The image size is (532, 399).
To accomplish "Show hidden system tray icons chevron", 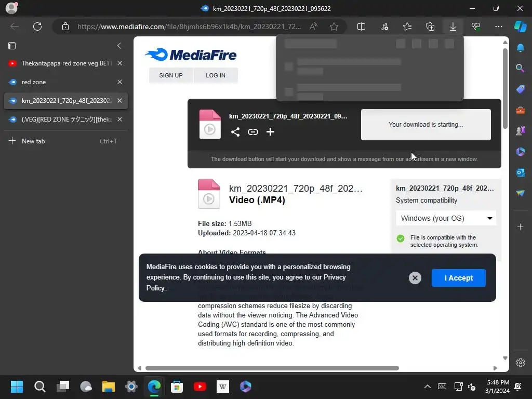I will pyautogui.click(x=428, y=387).
